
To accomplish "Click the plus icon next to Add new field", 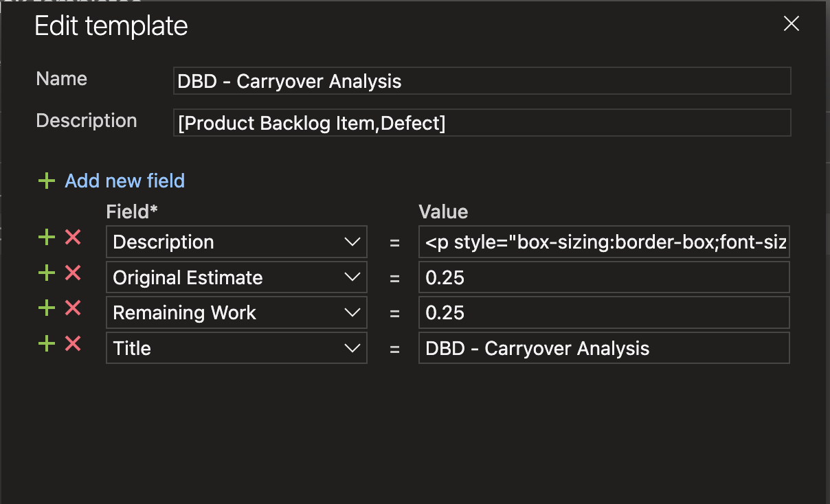I will (x=46, y=181).
